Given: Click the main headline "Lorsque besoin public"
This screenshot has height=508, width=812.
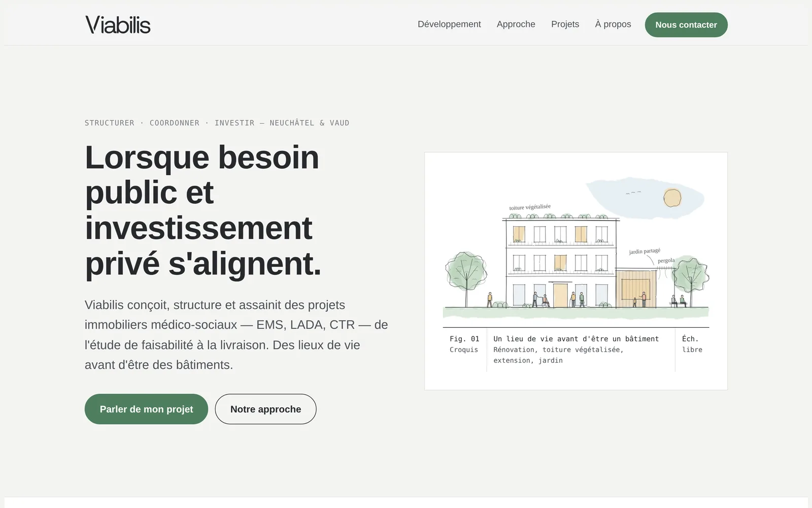Looking at the screenshot, I should (x=203, y=210).
